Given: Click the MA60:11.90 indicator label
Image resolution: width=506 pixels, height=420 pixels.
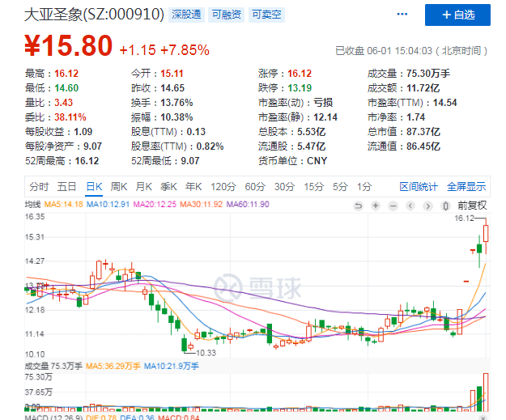Looking at the screenshot, I should point(248,204).
